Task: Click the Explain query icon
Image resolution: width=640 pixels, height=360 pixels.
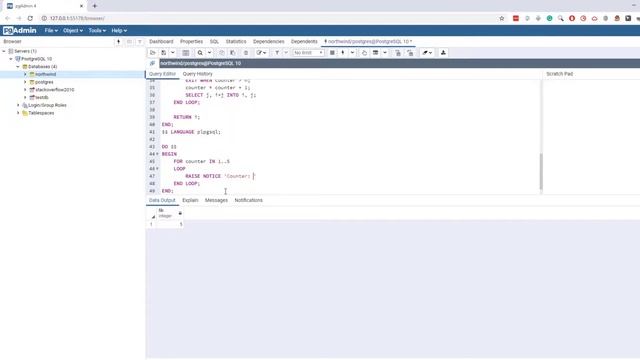Action: coord(364,53)
